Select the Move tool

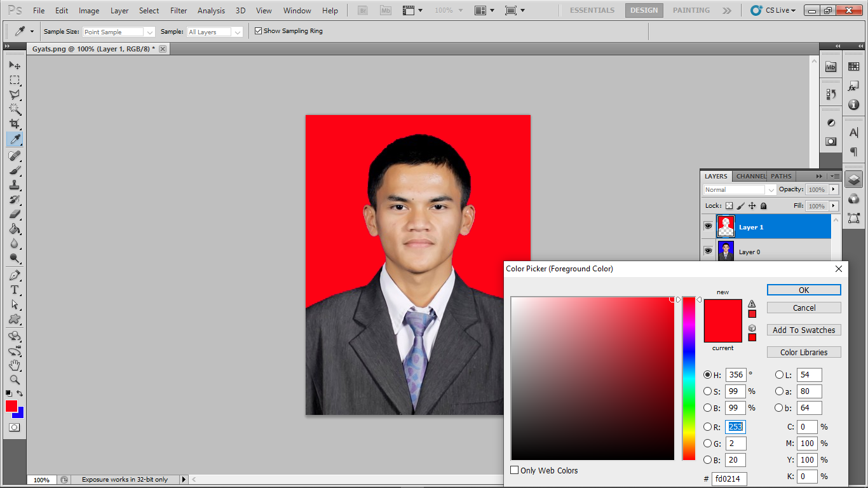(x=15, y=65)
